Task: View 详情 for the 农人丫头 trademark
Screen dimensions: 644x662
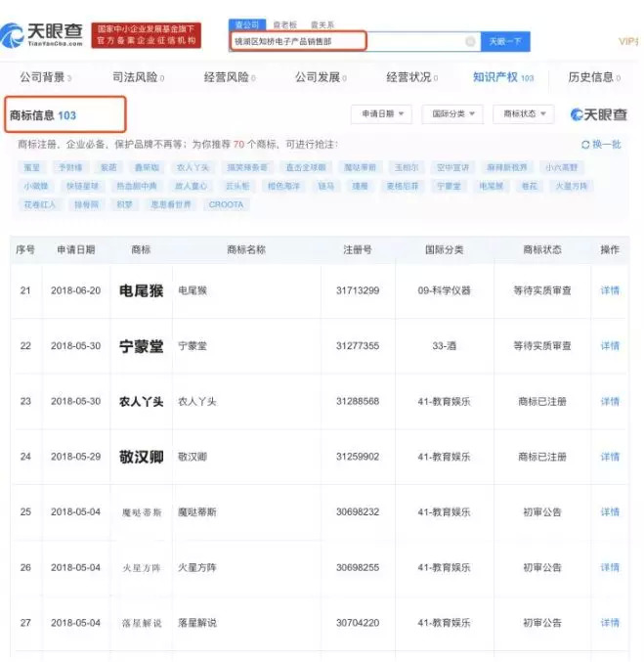Action: (610, 402)
